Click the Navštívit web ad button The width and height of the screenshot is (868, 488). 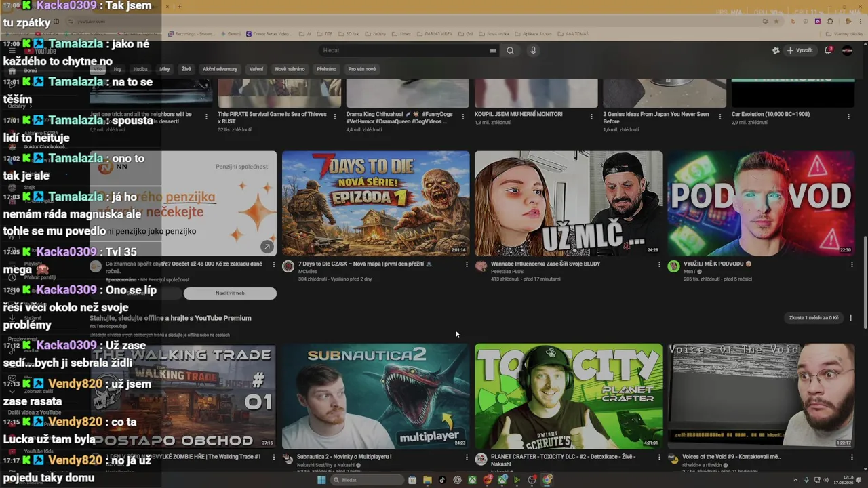(230, 293)
